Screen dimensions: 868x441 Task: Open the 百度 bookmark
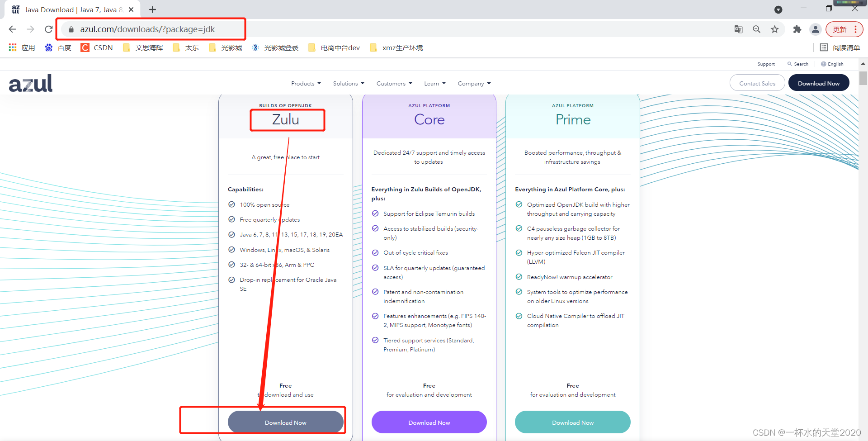coord(58,47)
